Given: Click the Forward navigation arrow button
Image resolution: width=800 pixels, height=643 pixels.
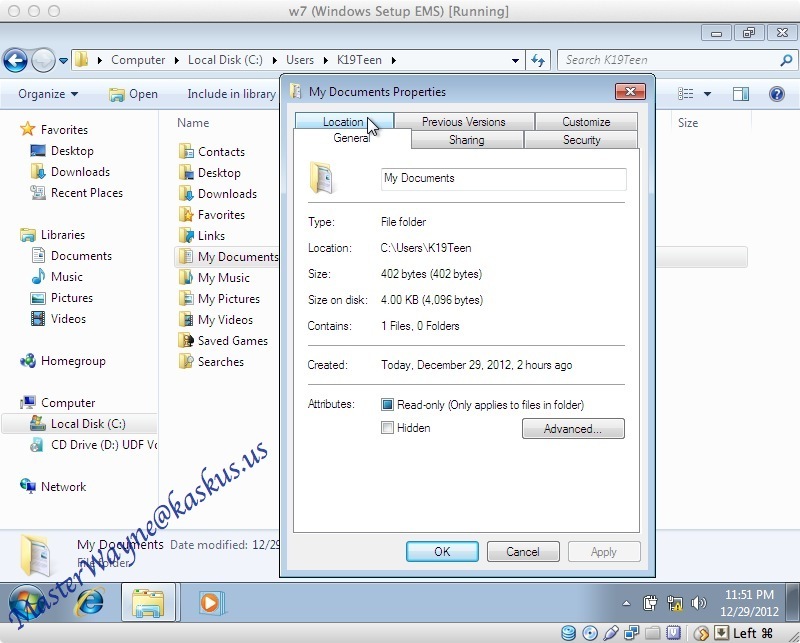Looking at the screenshot, I should tap(43, 60).
